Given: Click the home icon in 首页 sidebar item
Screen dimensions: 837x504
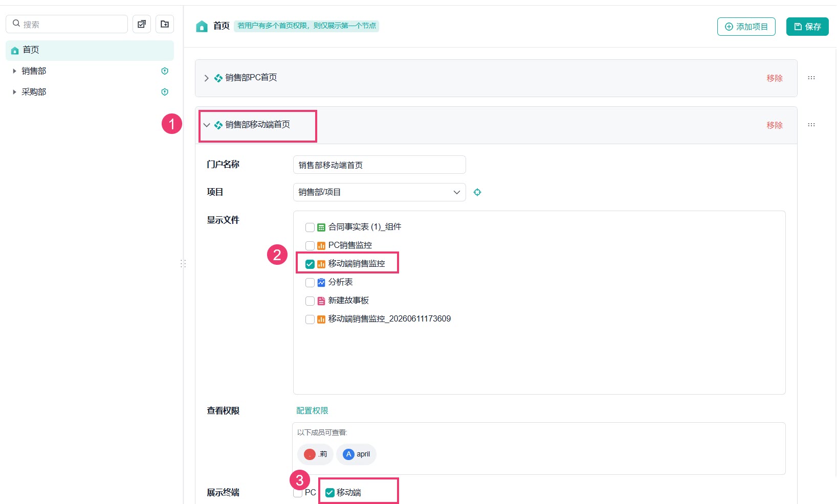Looking at the screenshot, I should tap(15, 50).
